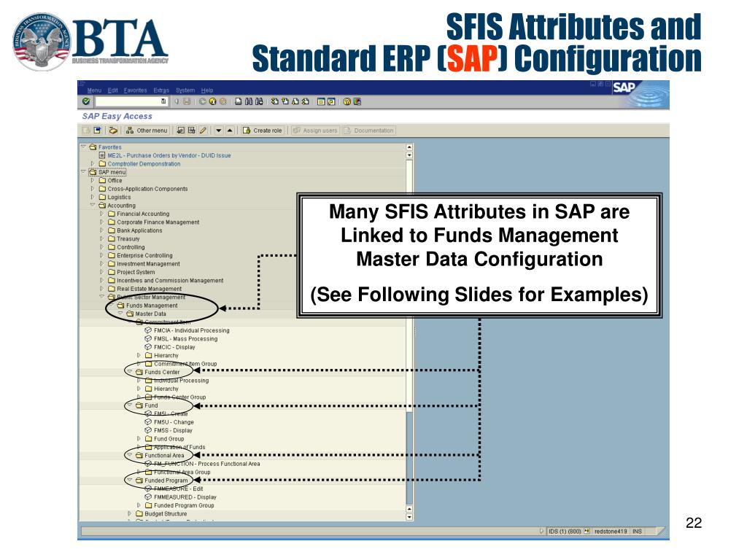Open the Favorites menu in menu bar
The width and height of the screenshot is (747, 560).
click(135, 90)
